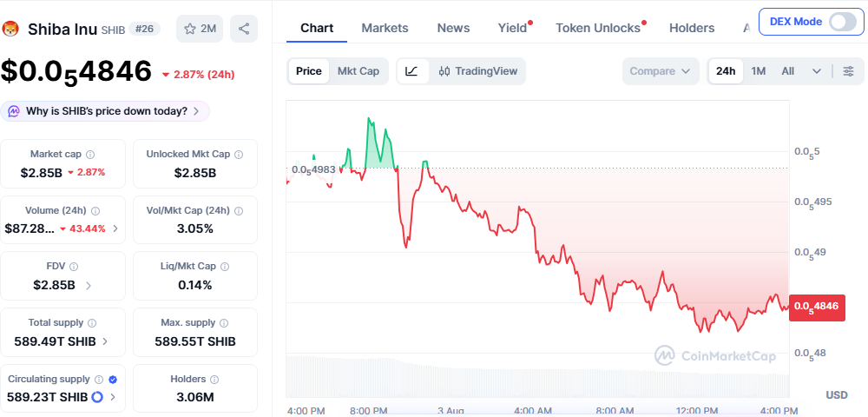Click info icon next to FDV
The width and height of the screenshot is (868, 417).
[74, 267]
